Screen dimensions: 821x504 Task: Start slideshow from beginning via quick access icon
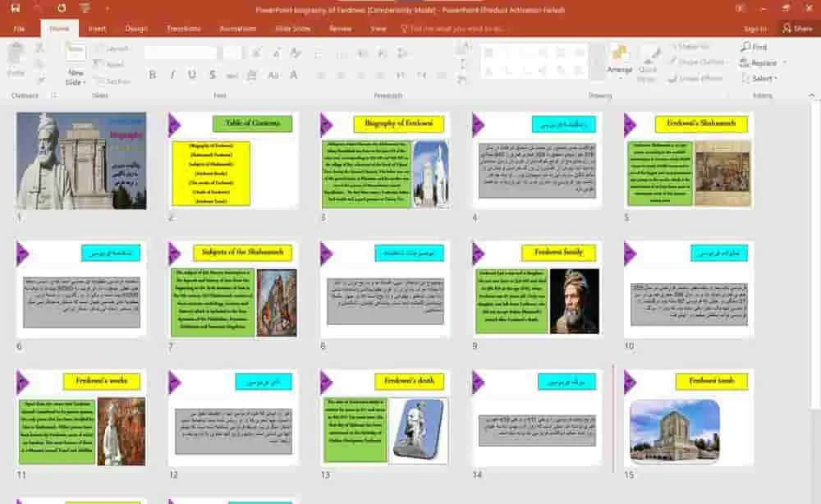point(86,9)
